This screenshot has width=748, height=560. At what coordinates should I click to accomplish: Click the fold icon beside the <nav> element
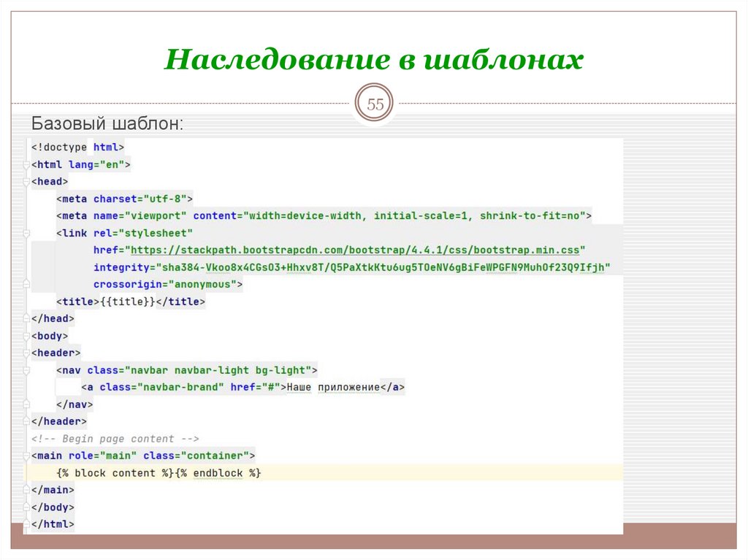coord(27,370)
